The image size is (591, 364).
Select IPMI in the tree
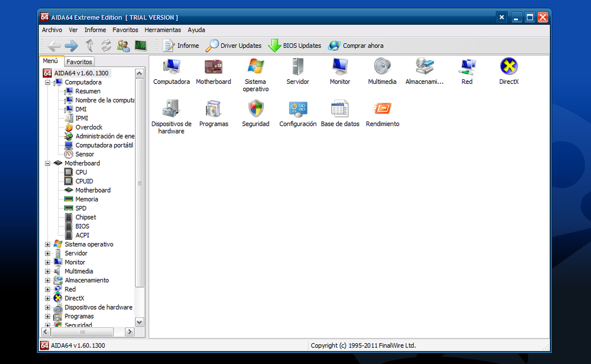(82, 118)
